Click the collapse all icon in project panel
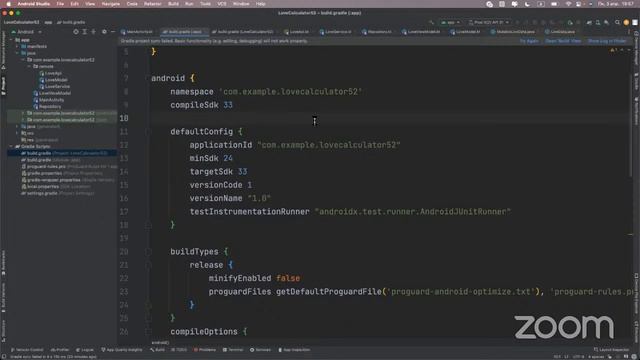The width and height of the screenshot is (640, 360). pos(93,31)
